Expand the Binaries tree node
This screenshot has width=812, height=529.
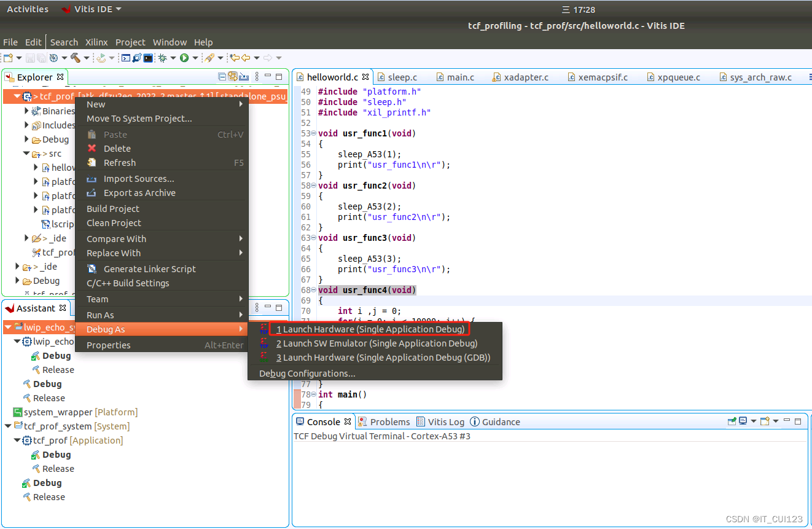click(26, 111)
